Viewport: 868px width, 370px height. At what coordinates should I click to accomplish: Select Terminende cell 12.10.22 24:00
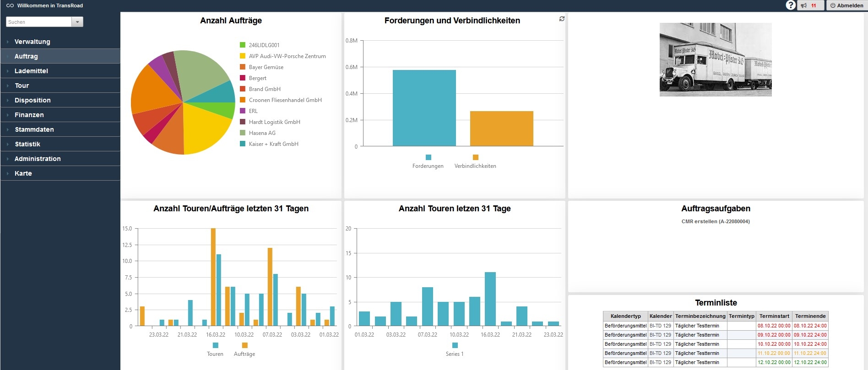coord(810,362)
